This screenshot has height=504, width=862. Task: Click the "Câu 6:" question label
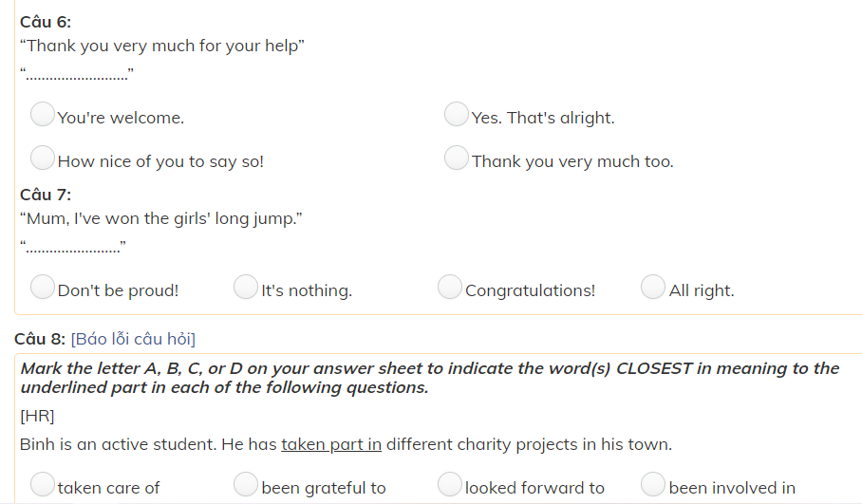point(46,22)
